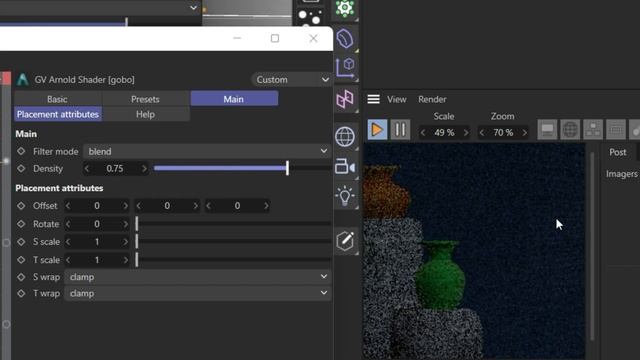Click the globe icon in render view toolbar
The height and width of the screenshot is (360, 640).
tap(570, 130)
